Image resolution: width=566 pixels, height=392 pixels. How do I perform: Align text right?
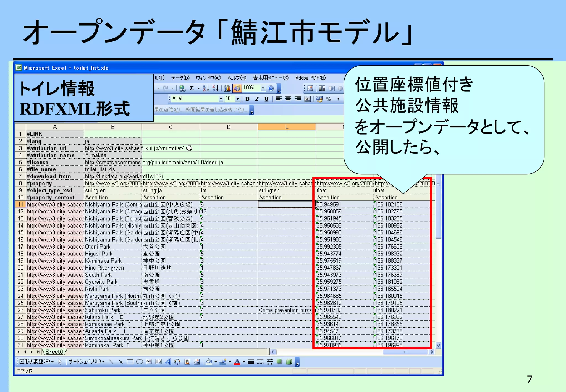point(298,99)
